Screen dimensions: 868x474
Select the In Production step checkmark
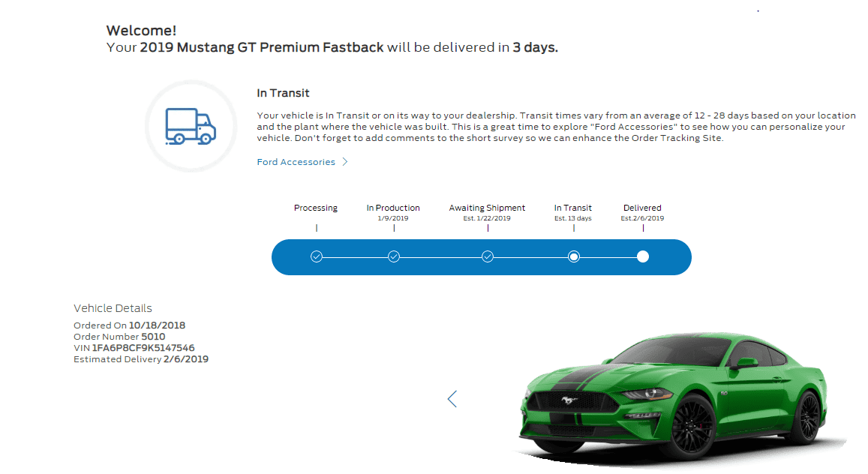tap(394, 256)
